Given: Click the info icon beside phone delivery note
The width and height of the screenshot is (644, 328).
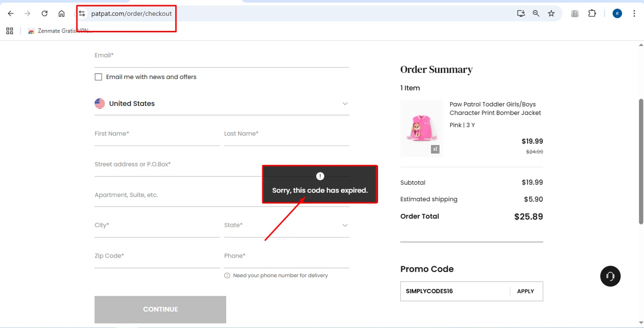Looking at the screenshot, I should 227,276.
